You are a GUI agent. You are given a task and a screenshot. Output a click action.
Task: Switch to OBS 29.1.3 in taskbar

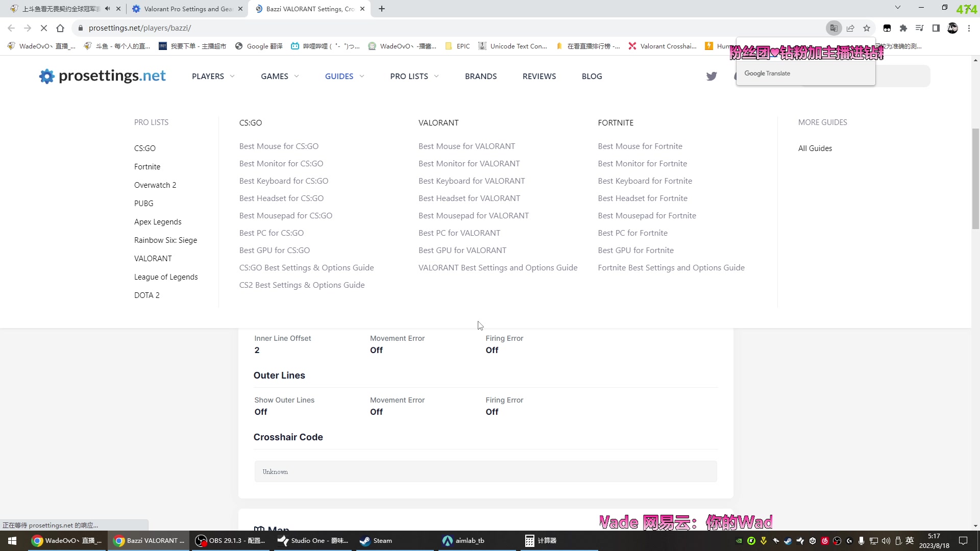(x=231, y=541)
